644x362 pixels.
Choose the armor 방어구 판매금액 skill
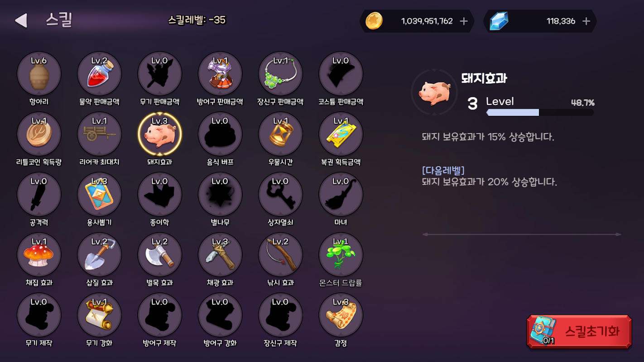click(220, 74)
